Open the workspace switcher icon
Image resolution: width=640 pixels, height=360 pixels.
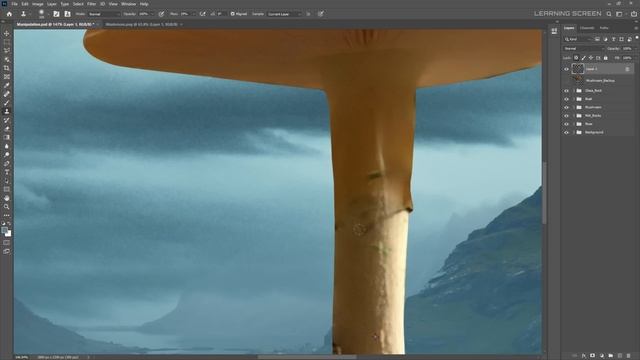pyautogui.click(x=620, y=14)
